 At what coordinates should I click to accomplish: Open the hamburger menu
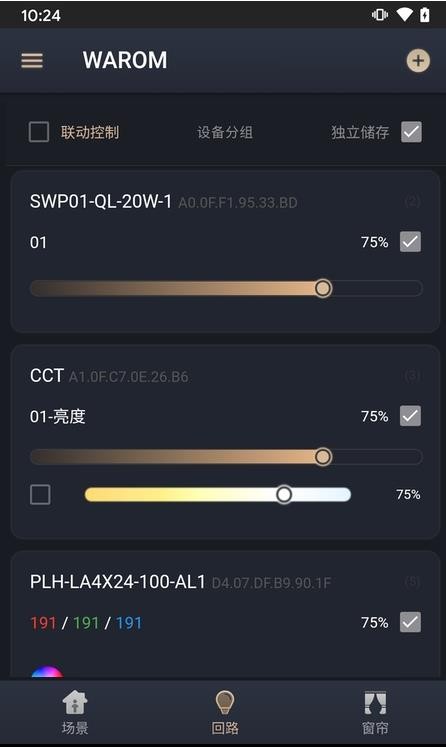pos(32,61)
